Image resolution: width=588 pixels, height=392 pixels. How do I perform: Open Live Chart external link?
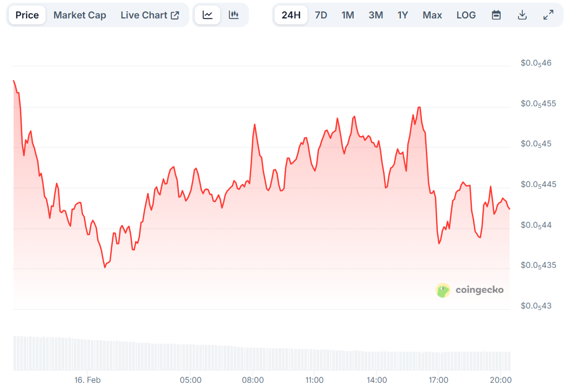pyautogui.click(x=150, y=15)
